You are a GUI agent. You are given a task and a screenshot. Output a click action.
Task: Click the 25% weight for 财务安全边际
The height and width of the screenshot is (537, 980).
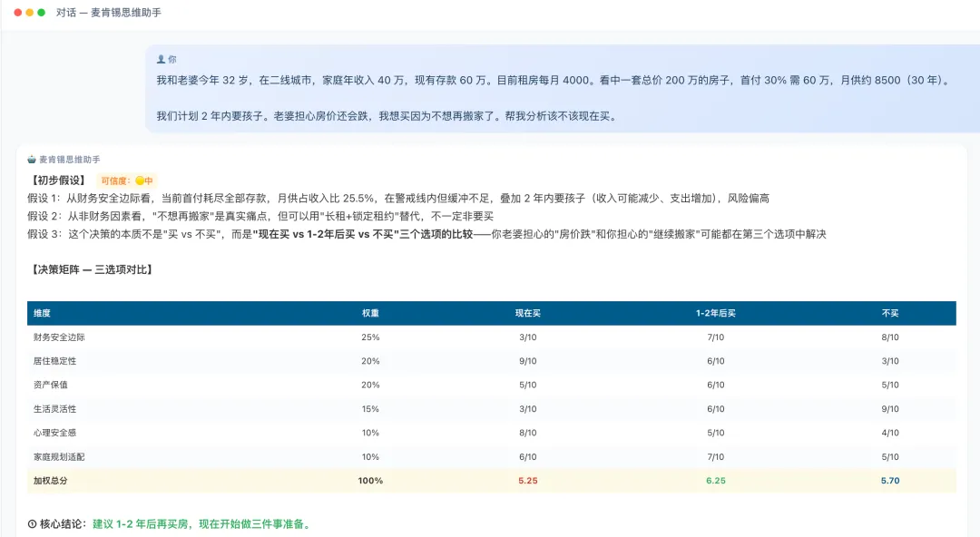(370, 337)
